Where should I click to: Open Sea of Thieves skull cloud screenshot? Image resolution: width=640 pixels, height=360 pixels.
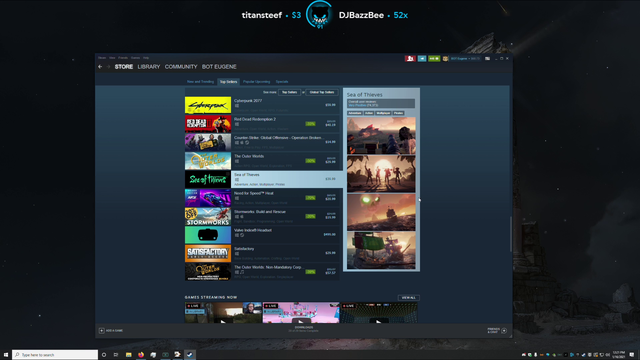(x=381, y=212)
